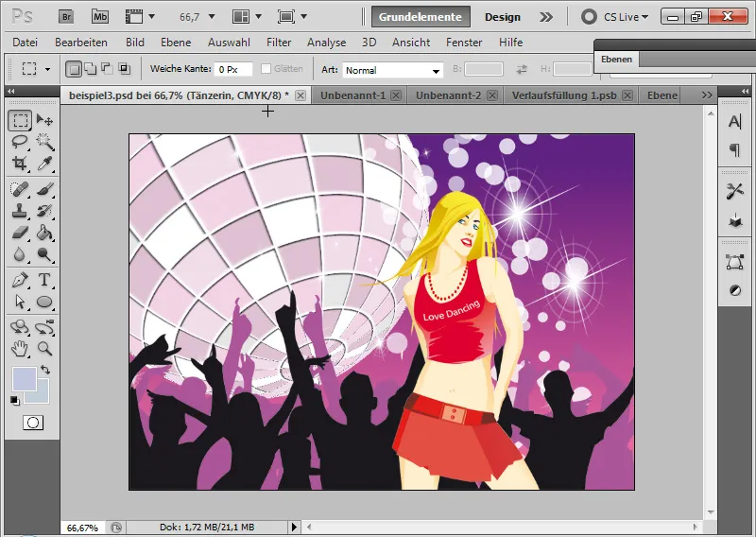Select the Magic Wand tool

44,142
